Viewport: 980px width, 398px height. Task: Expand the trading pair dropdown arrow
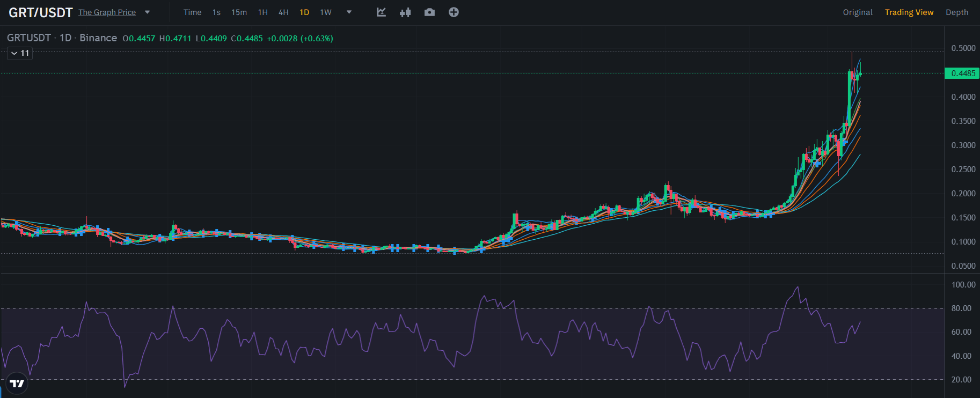tap(148, 12)
